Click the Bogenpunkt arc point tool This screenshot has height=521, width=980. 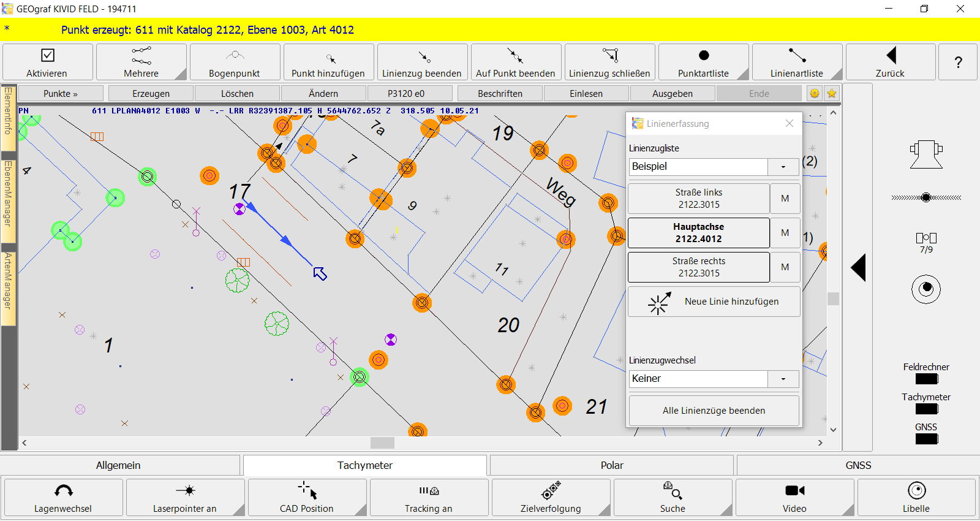[x=235, y=62]
